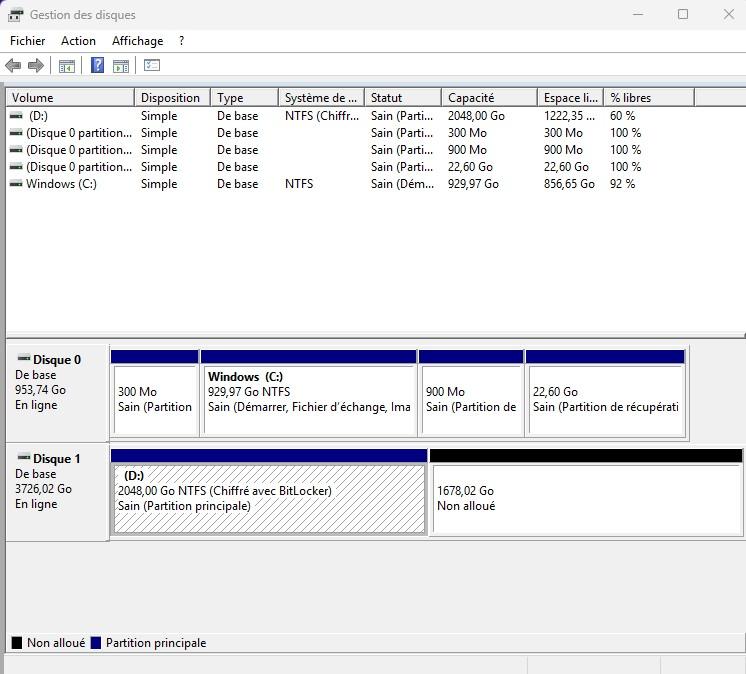Screen dimensions: 746x674
Task: Click the blue Partition principale legend swatch
Action: (x=96, y=643)
